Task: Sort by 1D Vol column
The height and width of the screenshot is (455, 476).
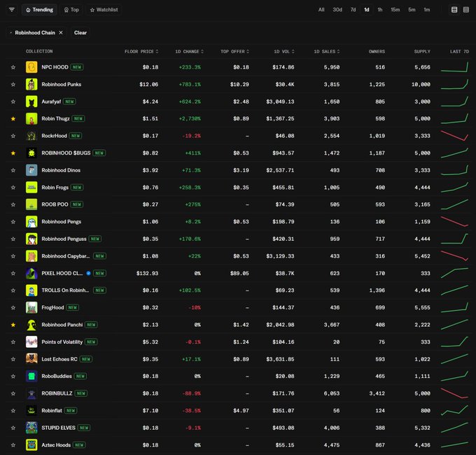Action: (283, 51)
